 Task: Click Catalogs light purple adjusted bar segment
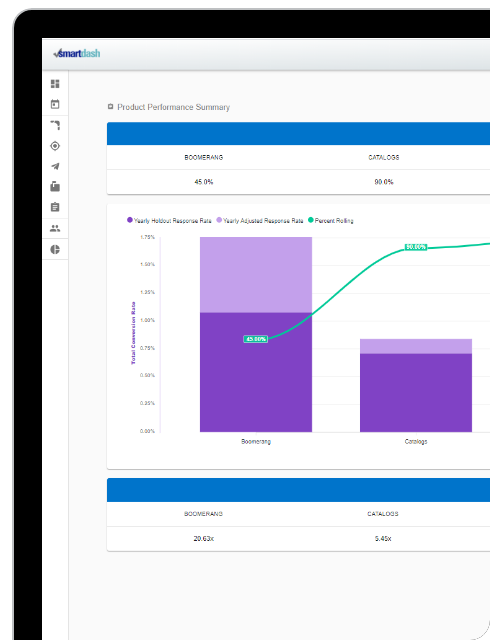coord(416,346)
